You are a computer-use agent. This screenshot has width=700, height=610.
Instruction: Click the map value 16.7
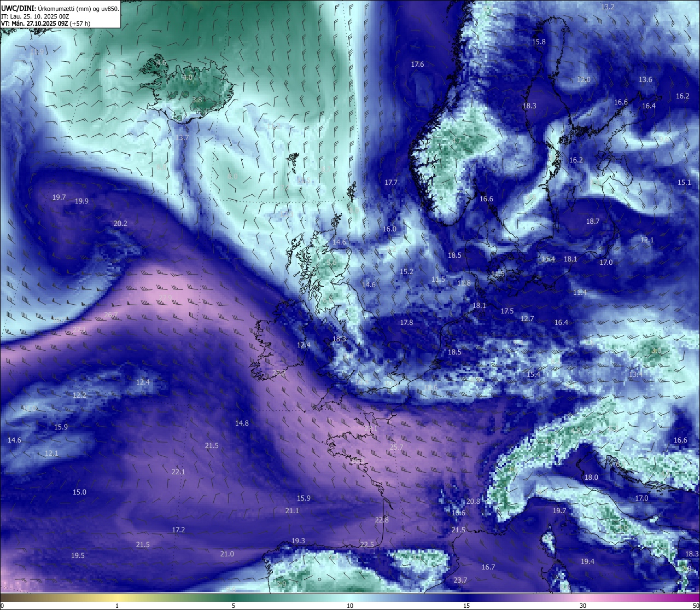coord(488,567)
